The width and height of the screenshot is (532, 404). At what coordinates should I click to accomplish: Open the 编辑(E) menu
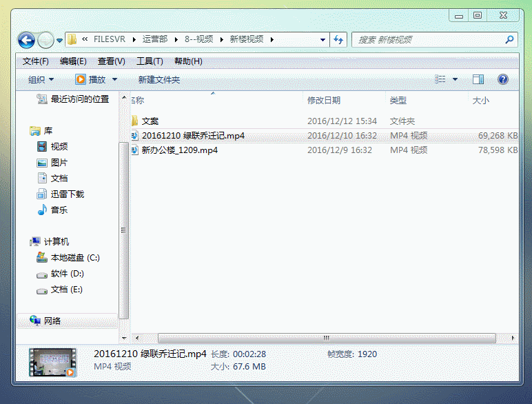73,61
